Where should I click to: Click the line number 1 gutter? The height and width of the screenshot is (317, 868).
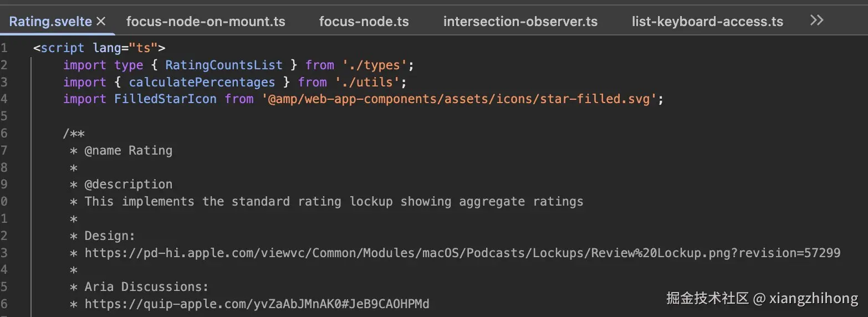(4, 48)
